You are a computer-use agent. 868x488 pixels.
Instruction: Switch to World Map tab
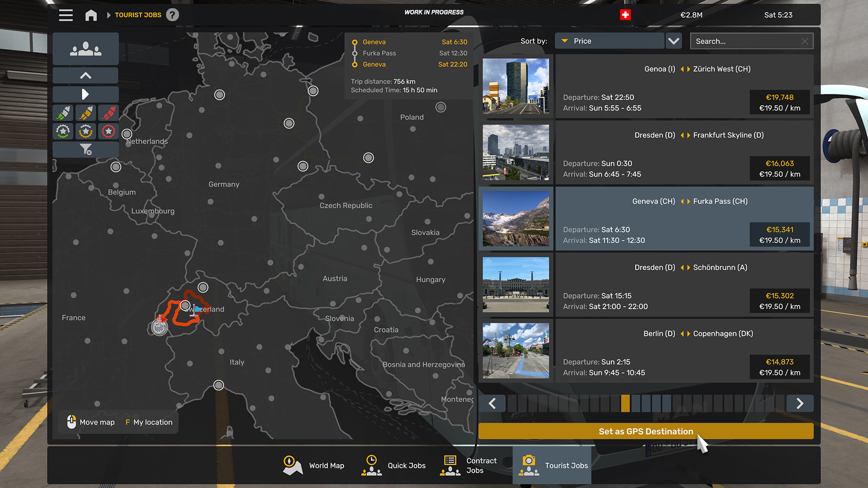coord(314,465)
